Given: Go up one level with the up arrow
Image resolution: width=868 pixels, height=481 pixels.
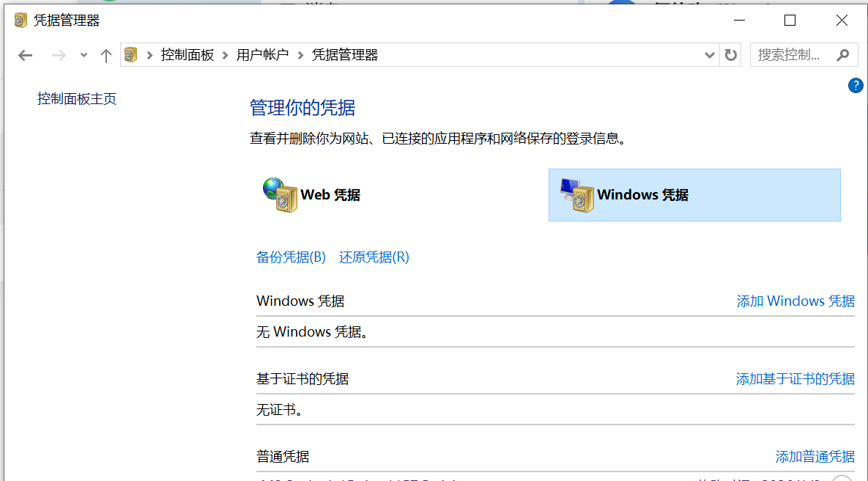Looking at the screenshot, I should pyautogui.click(x=105, y=56).
